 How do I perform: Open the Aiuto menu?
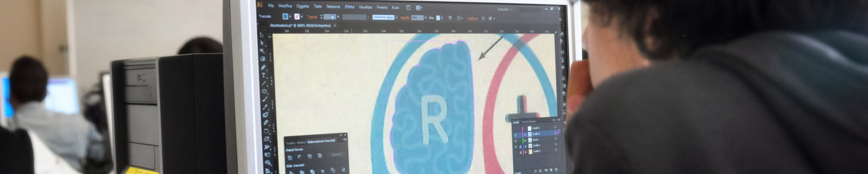(x=395, y=7)
